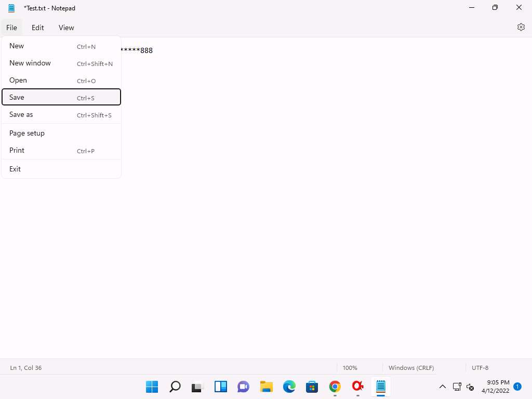Open Microsoft Store taskbar icon
Screen dimensions: 532x399
312,387
